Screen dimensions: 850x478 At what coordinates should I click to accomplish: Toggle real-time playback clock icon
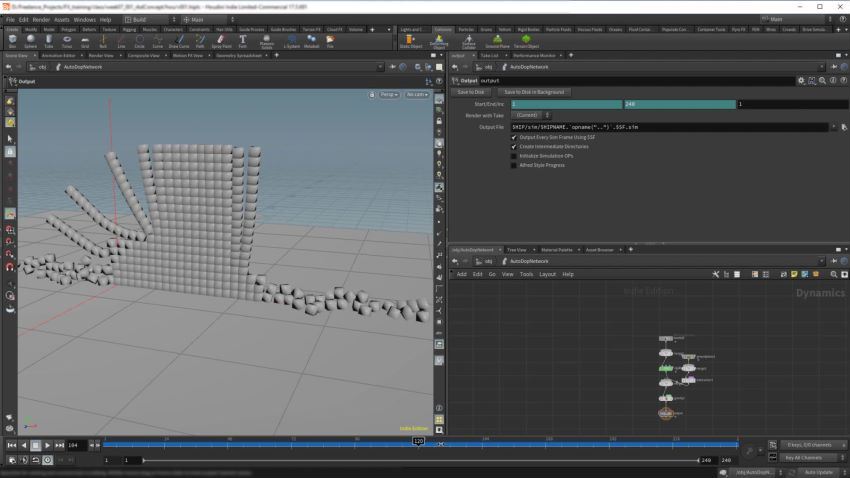[47, 460]
